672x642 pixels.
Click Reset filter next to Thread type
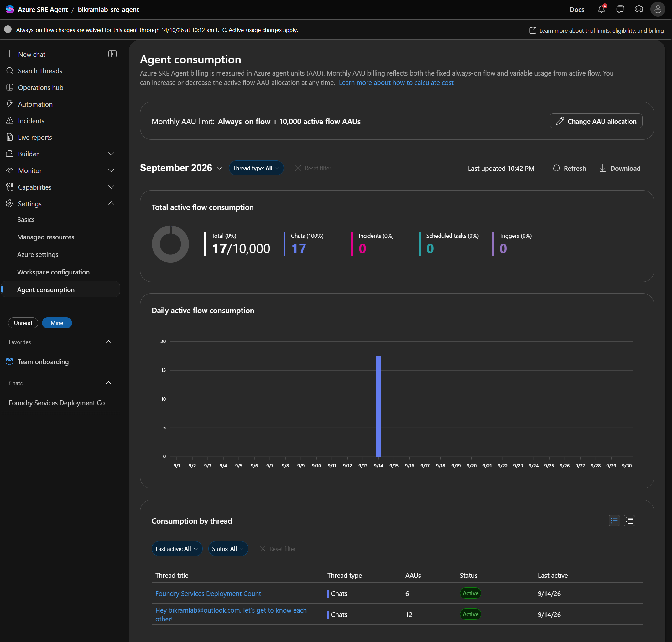[313, 168]
